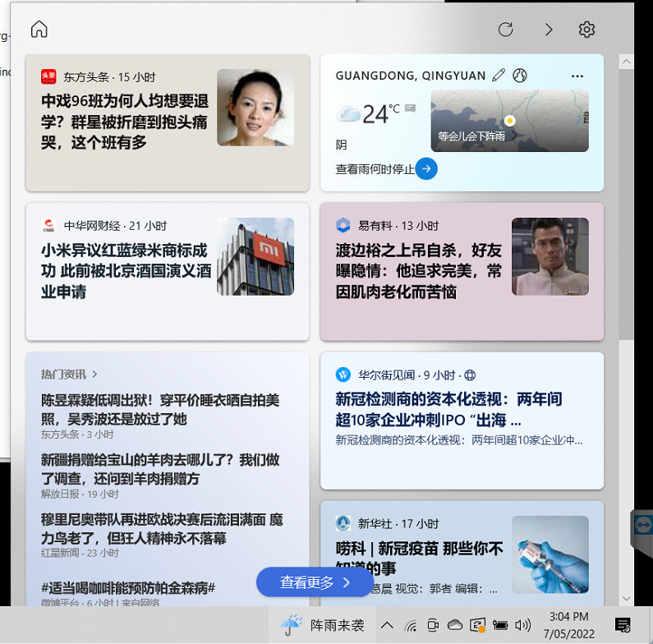Click the 新华社 source logo
The width and height of the screenshot is (653, 644).
(343, 523)
